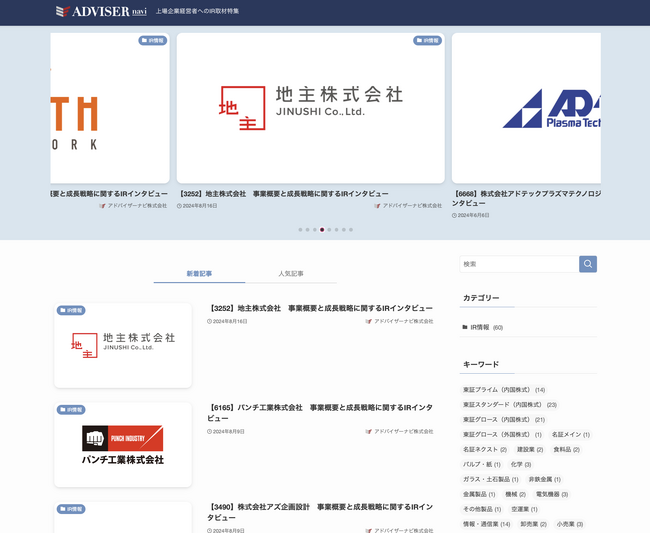This screenshot has width=650, height=534.
Task: Select keyword 空運業 (1)
Action: click(524, 510)
